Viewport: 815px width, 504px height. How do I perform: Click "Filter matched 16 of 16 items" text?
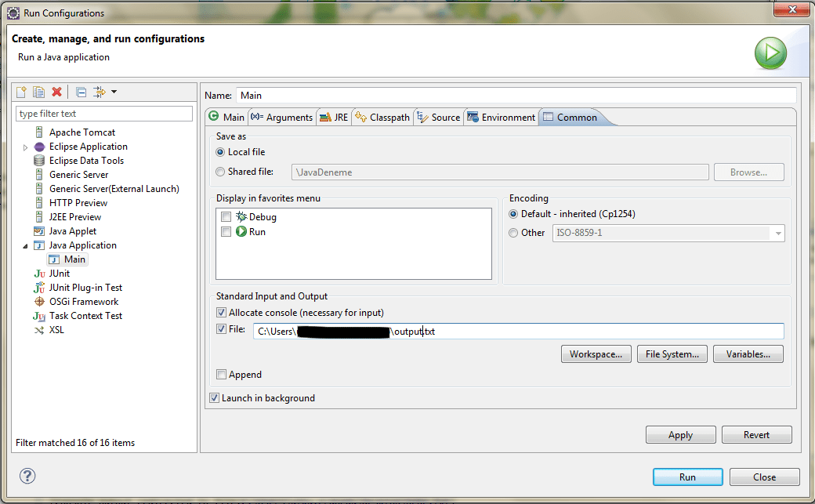pyautogui.click(x=75, y=443)
